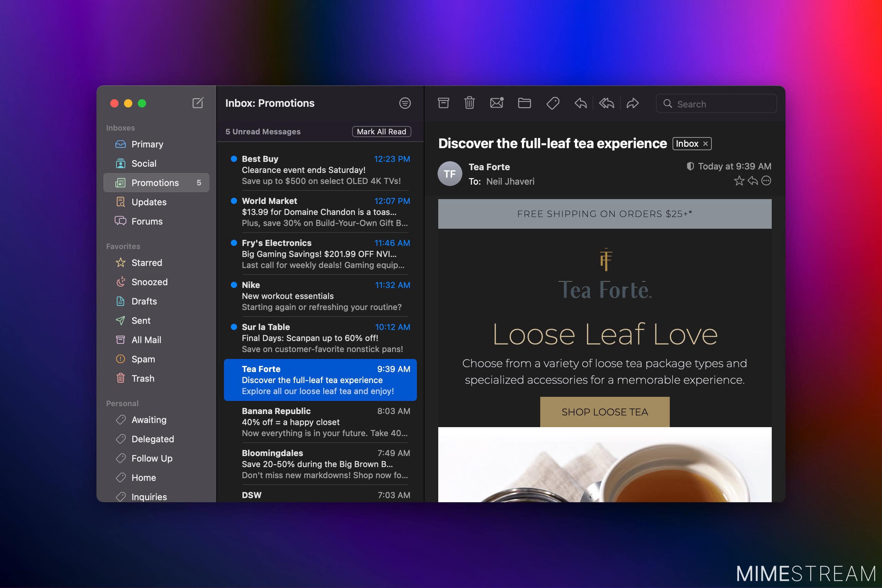Image resolution: width=882 pixels, height=588 pixels.
Task: Mark the message unread via envelope icon
Action: coord(496,103)
